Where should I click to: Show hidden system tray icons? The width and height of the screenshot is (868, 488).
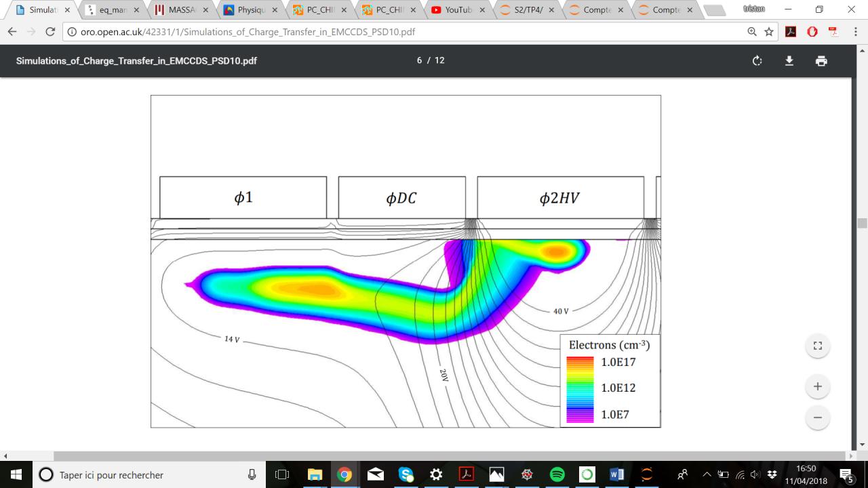click(707, 474)
